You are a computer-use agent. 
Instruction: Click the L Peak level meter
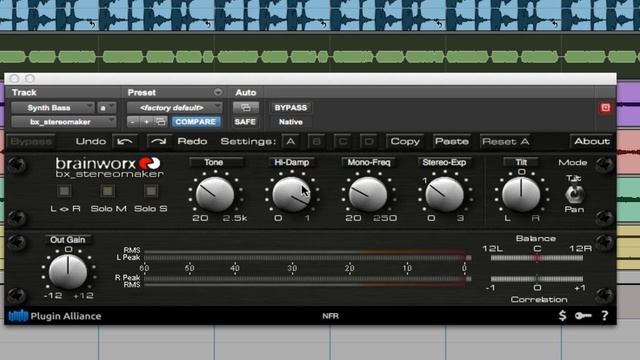307,258
